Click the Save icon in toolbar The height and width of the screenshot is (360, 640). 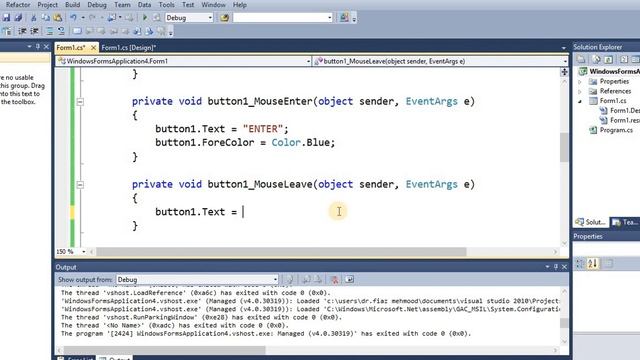pyautogui.click(x=7, y=18)
